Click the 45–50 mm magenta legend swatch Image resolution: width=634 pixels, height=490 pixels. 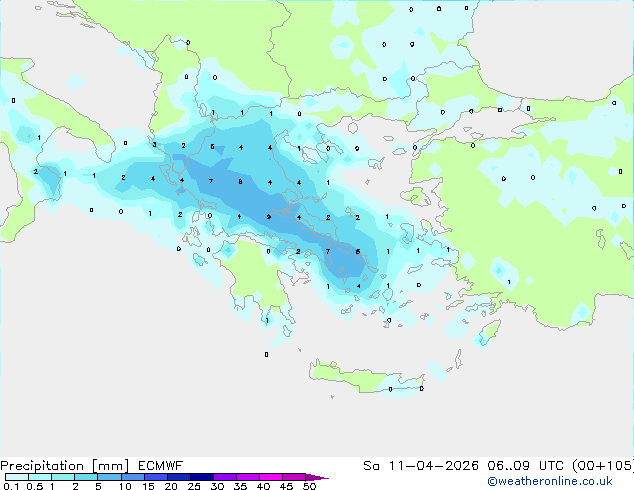294,477
